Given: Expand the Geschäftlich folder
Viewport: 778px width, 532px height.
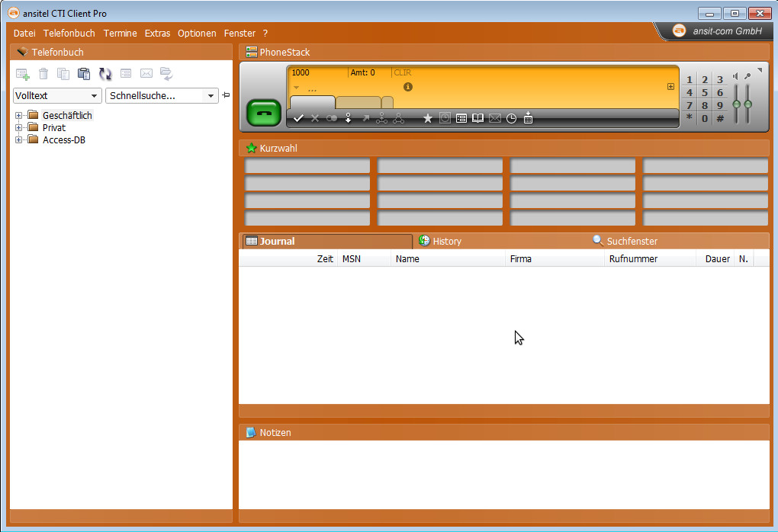Looking at the screenshot, I should tap(19, 116).
